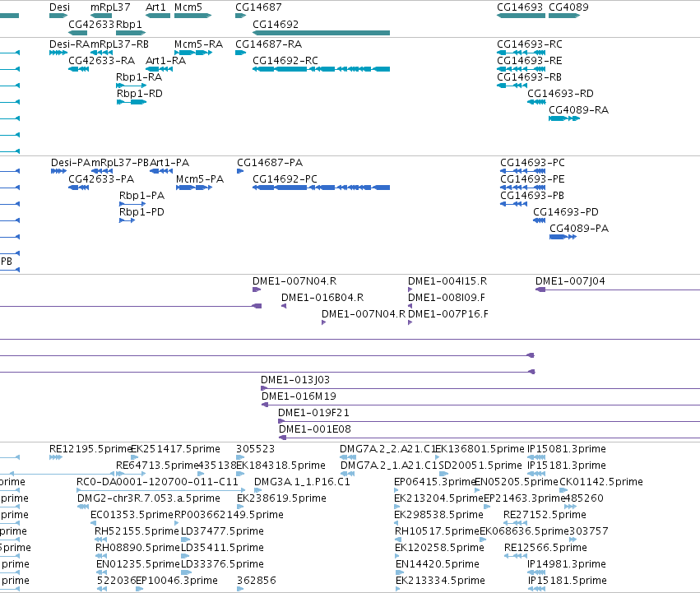Click transcript CG14687-RA
This screenshot has height=593, width=700.
(268, 44)
